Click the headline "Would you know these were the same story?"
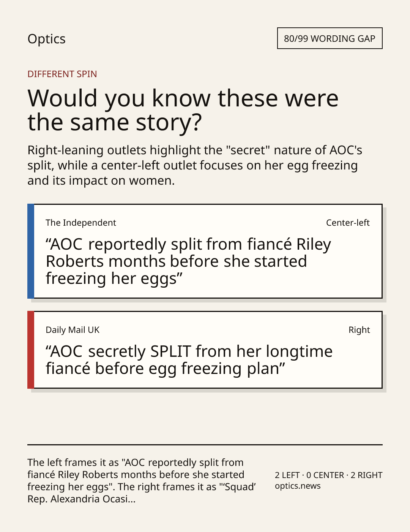The image size is (410, 532). point(183,110)
